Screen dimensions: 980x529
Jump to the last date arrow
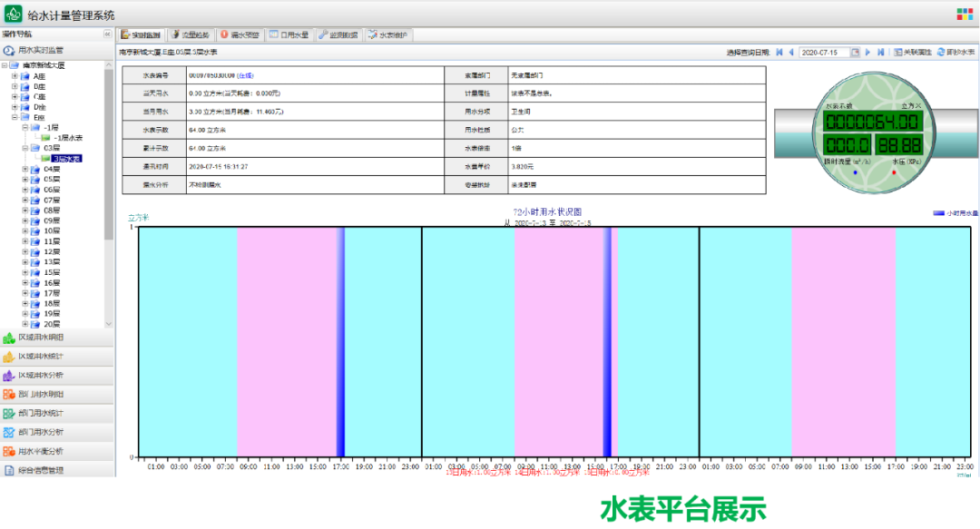(880, 53)
